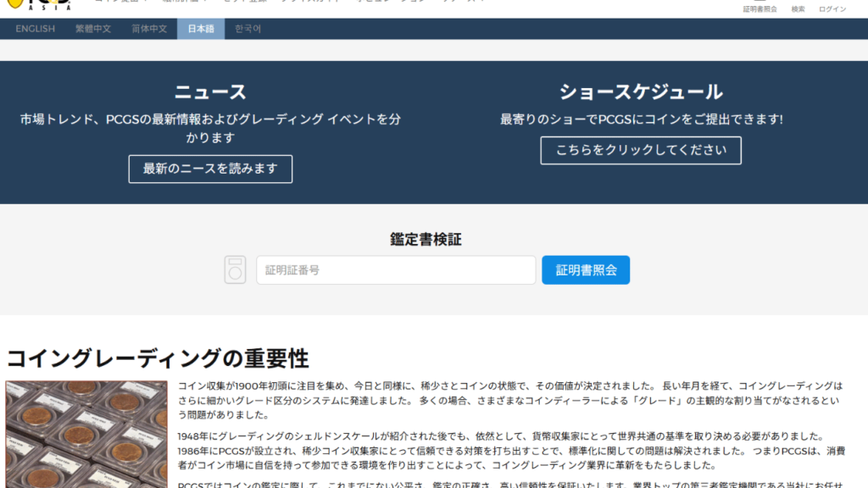Screen dimensions: 868x488
Task: Click the PCGS Asia logo
Action: tap(39, 4)
